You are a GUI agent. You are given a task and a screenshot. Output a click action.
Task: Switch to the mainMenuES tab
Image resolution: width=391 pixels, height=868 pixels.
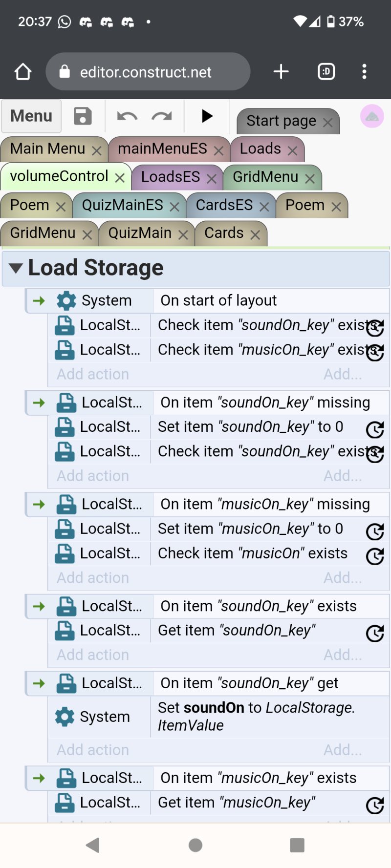point(162,148)
